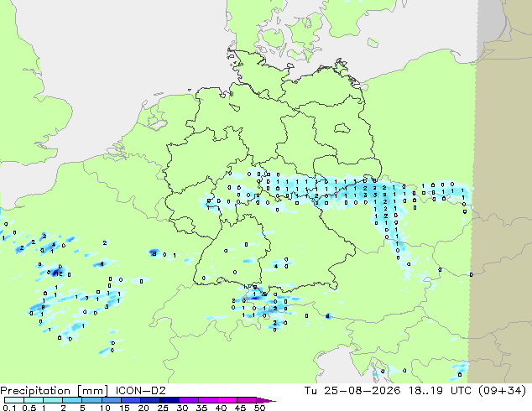Viewport: 532px width, 411px height.
Task: Click the '12' precipitation value over France
Action: [59, 273]
